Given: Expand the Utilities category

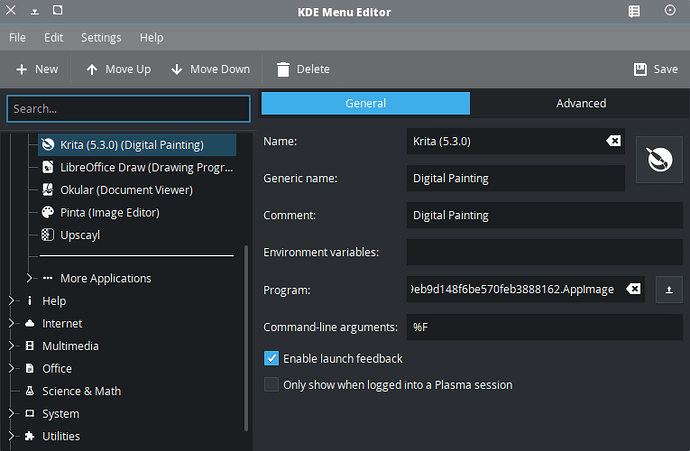Looking at the screenshot, I should [11, 436].
